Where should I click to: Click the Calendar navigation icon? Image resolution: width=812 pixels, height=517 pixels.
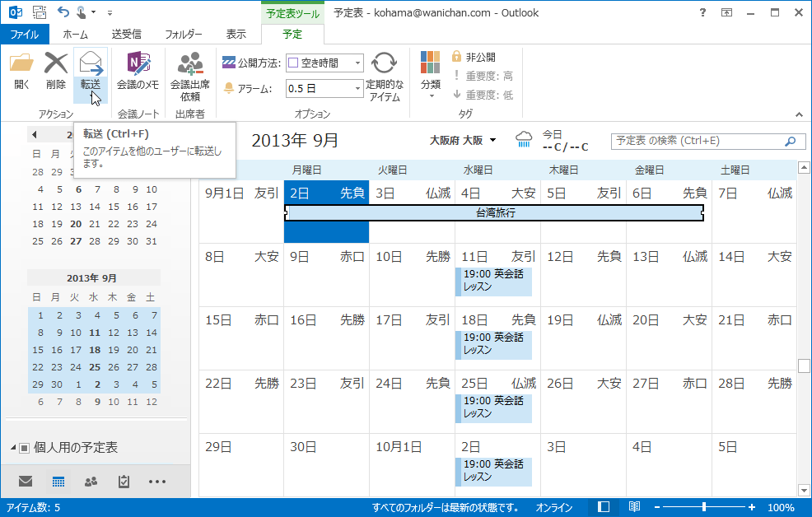click(58, 482)
